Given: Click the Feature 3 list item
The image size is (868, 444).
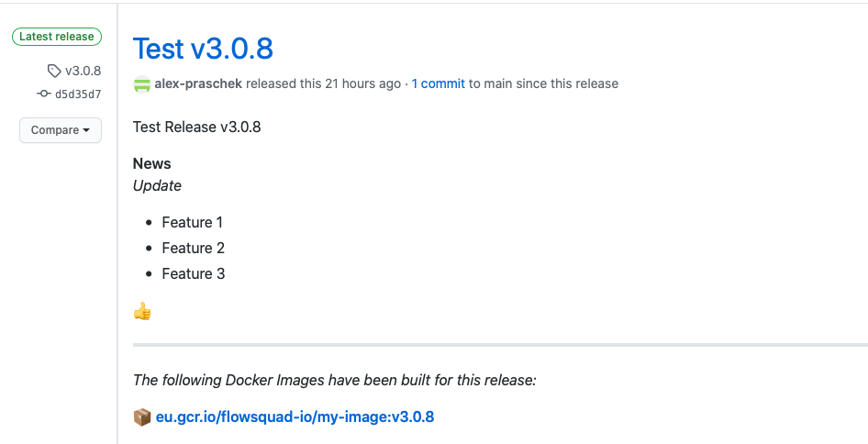Looking at the screenshot, I should point(193,273).
